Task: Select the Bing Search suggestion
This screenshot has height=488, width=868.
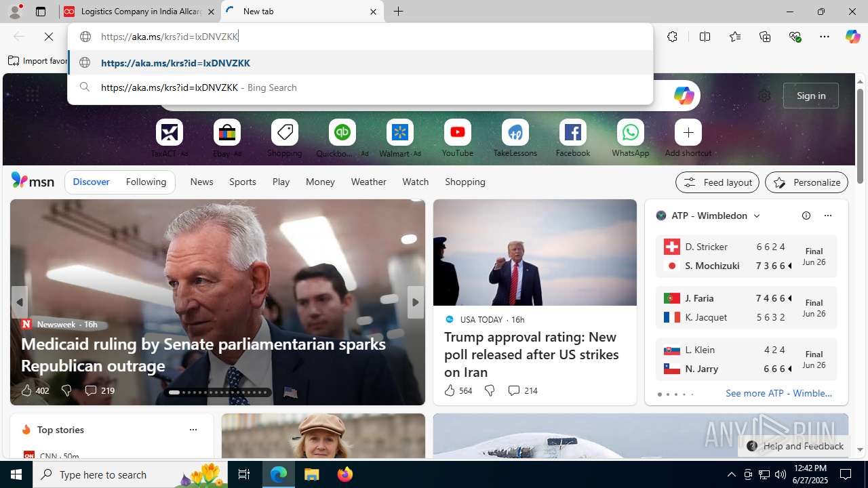Action: click(x=360, y=87)
